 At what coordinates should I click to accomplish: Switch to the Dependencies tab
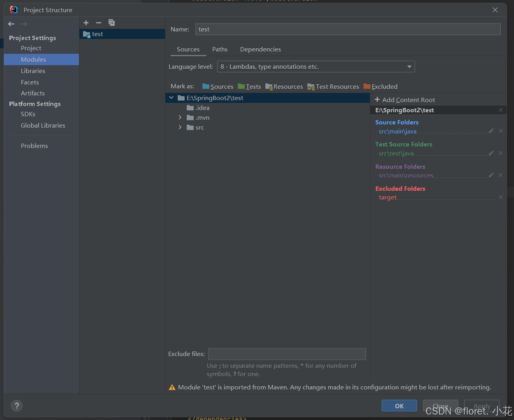(261, 49)
